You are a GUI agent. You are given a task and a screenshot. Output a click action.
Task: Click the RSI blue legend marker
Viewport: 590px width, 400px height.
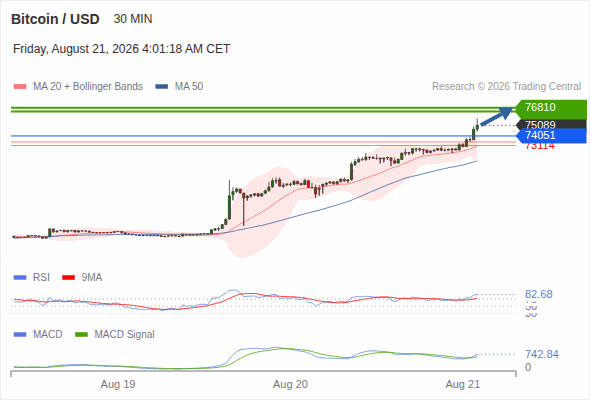[x=20, y=278]
